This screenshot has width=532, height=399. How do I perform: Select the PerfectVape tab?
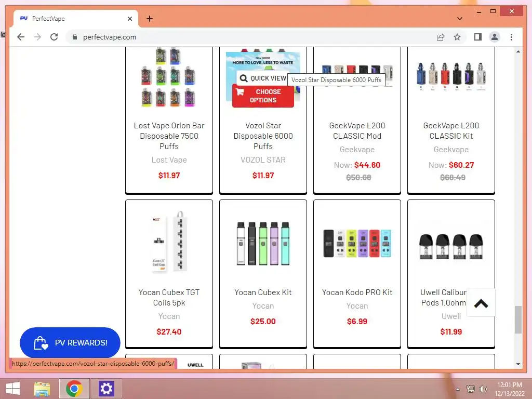coord(76,19)
